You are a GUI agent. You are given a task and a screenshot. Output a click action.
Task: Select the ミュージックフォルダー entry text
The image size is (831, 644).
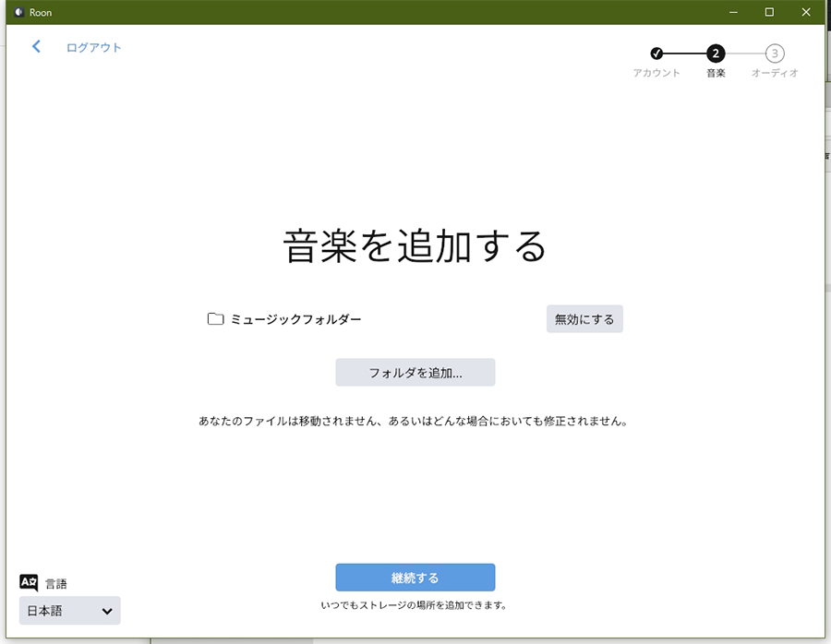pyautogui.click(x=295, y=319)
